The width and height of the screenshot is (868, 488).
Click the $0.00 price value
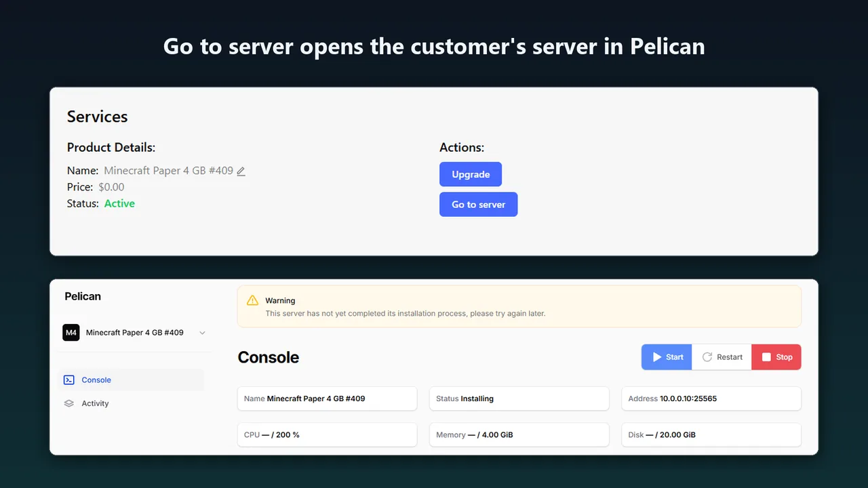pyautogui.click(x=111, y=187)
